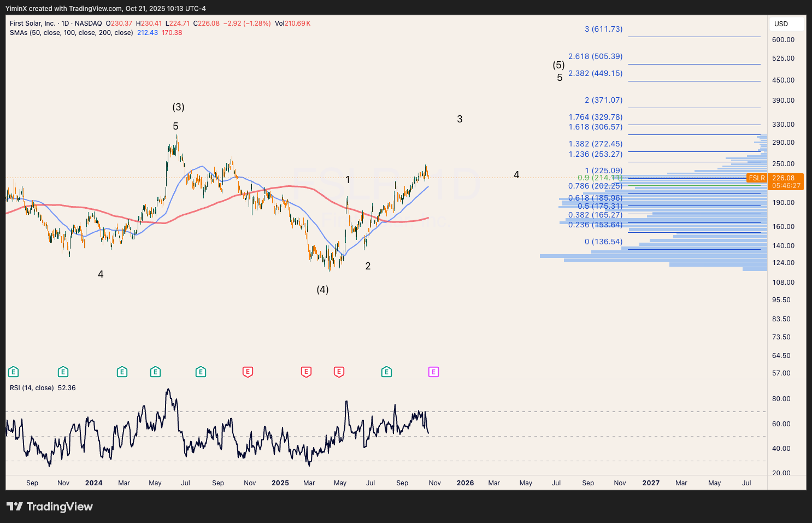Select the RSI (14, close) indicator legend
This screenshot has width=812, height=523.
tap(32, 388)
